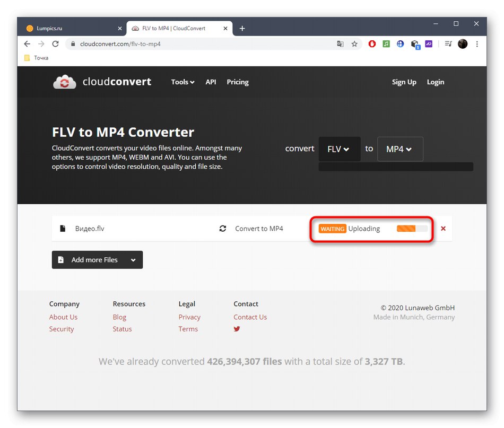
Task: Close the FLV to MP4 CloudConvert tab
Action: pyautogui.click(x=225, y=29)
